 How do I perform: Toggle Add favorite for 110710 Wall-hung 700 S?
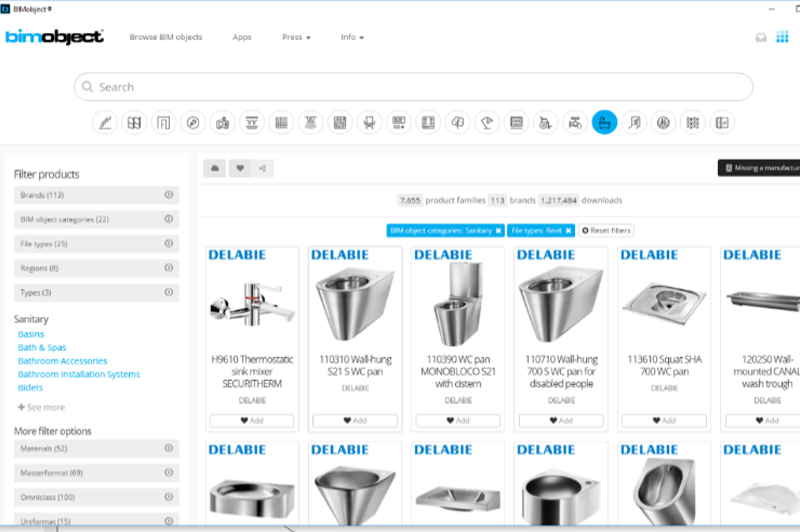[561, 420]
